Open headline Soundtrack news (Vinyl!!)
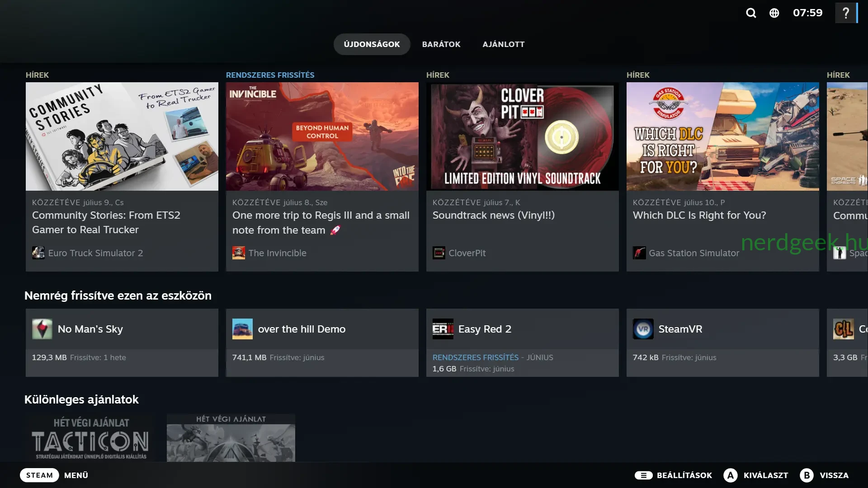 coord(494,215)
